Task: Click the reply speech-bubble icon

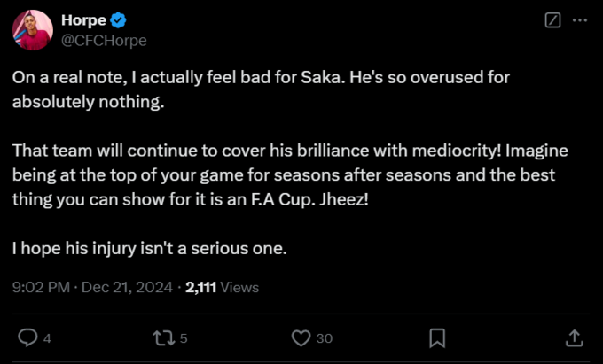Action: click(27, 337)
